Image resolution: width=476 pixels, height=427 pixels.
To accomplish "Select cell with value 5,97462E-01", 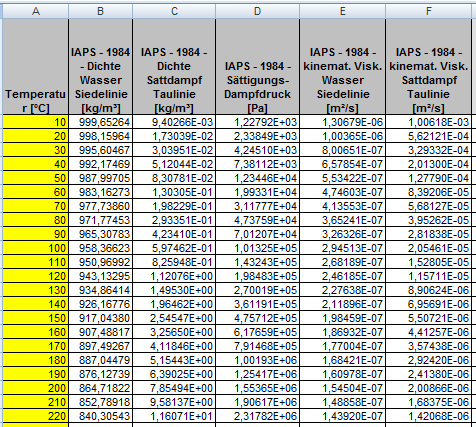I will (x=174, y=248).
